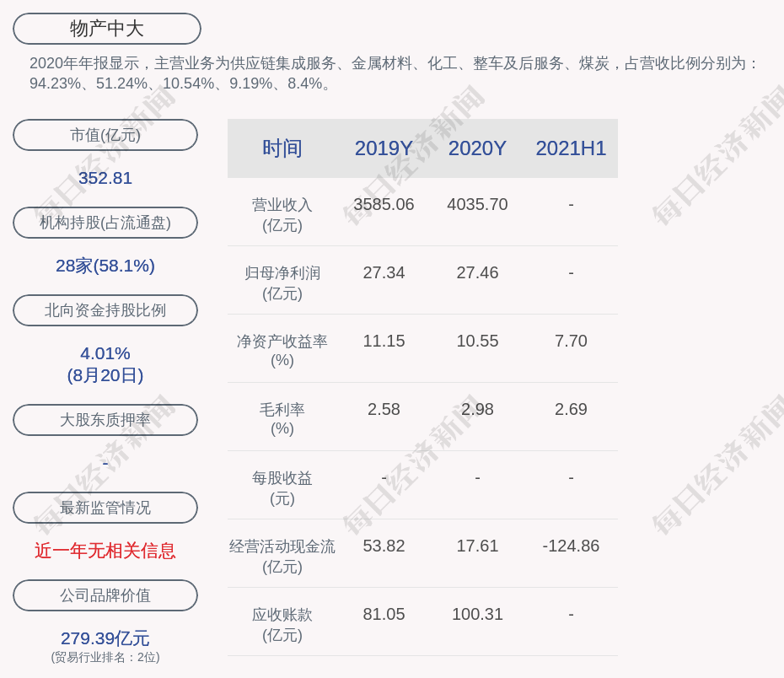Click the 净资产收益率 (%) row label

click(x=282, y=351)
